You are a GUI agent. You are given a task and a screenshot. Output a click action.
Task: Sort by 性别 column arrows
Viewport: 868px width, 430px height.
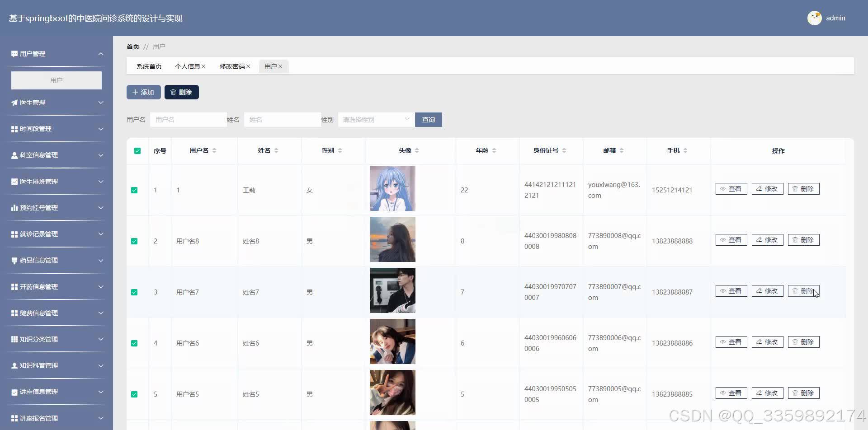pyautogui.click(x=340, y=150)
